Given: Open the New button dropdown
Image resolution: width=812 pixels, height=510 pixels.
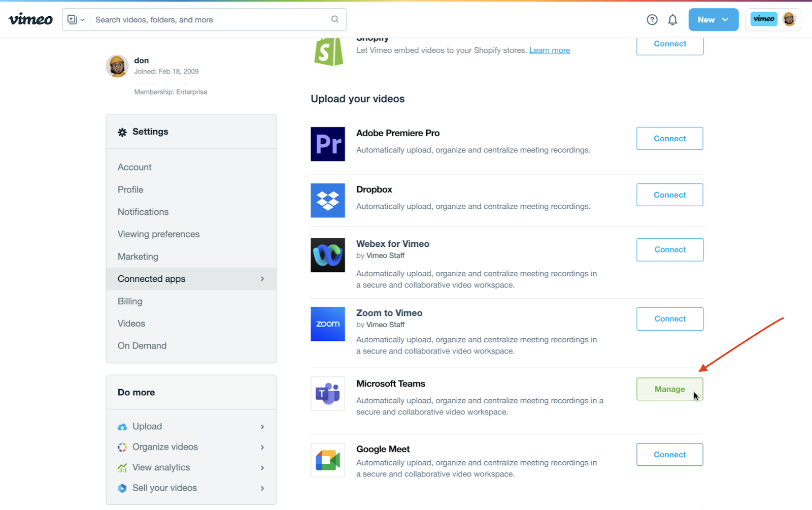Looking at the screenshot, I should (x=713, y=20).
